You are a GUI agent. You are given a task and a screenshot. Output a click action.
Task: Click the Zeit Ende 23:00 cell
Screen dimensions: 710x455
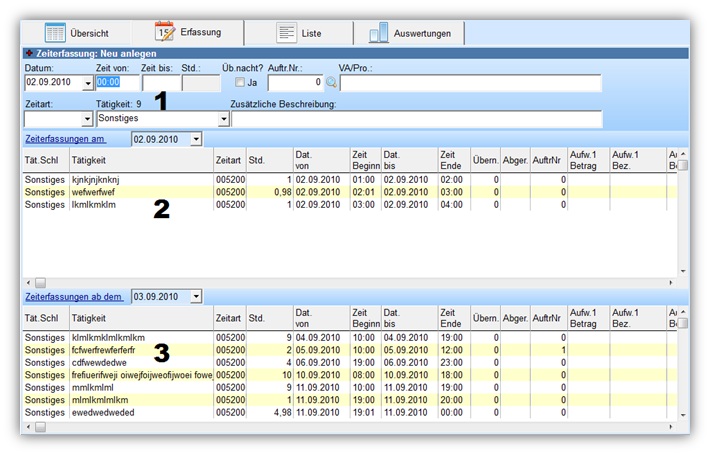pyautogui.click(x=454, y=363)
